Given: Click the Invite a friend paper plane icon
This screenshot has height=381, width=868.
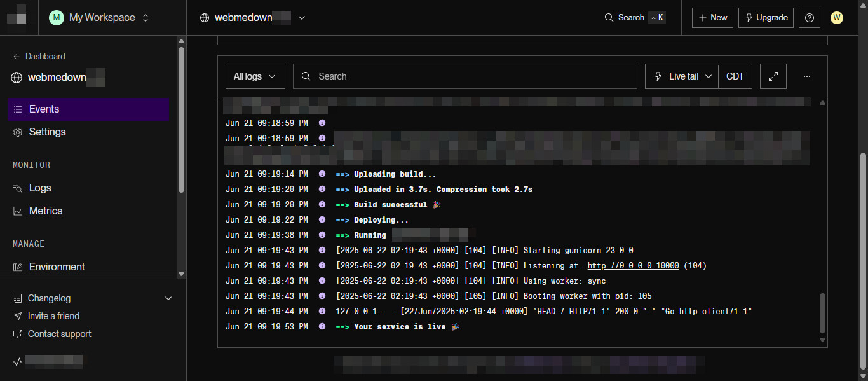Looking at the screenshot, I should (x=17, y=316).
